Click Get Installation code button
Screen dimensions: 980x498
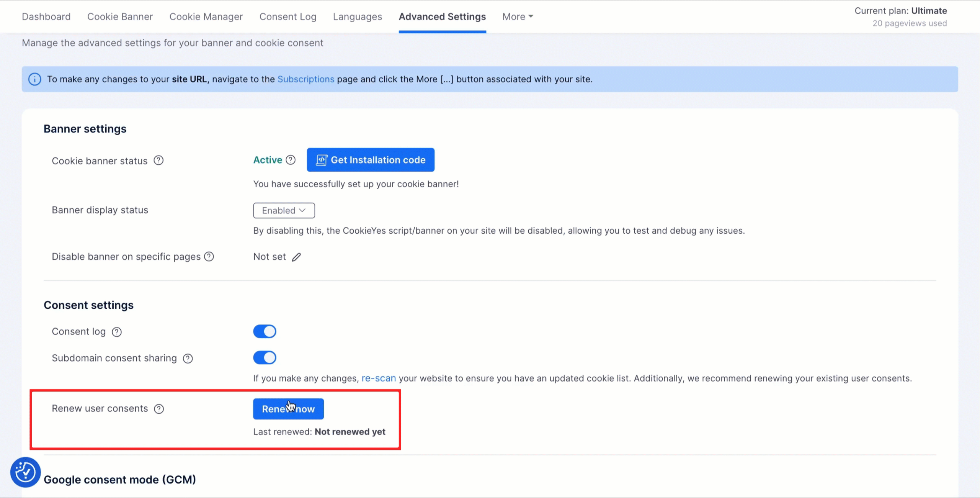coord(371,160)
